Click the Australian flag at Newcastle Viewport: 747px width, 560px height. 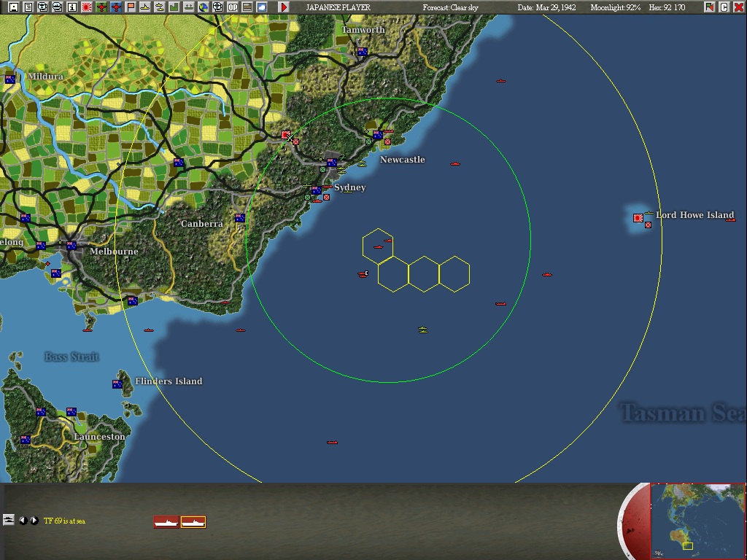(x=379, y=135)
